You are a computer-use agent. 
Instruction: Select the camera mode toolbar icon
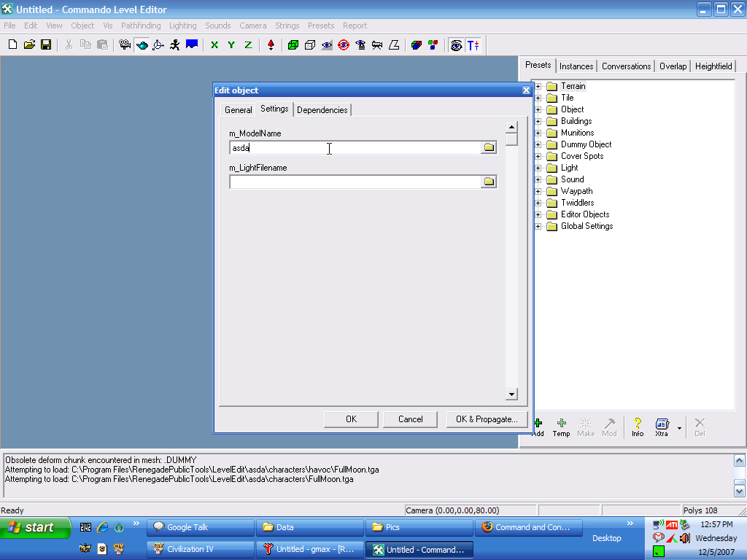click(x=125, y=45)
